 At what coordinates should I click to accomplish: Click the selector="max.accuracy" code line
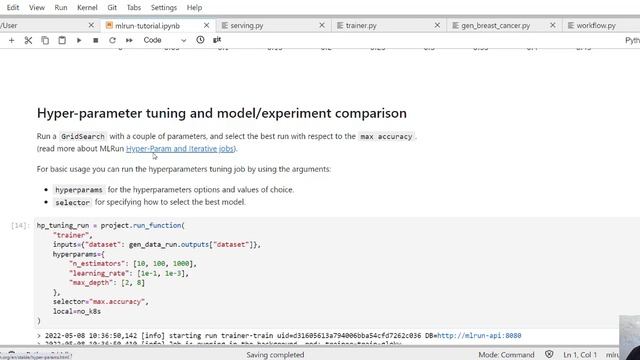pos(101,302)
